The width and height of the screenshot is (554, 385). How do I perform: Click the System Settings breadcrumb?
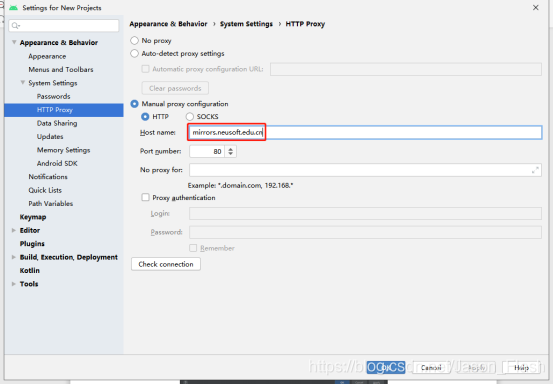tap(246, 24)
